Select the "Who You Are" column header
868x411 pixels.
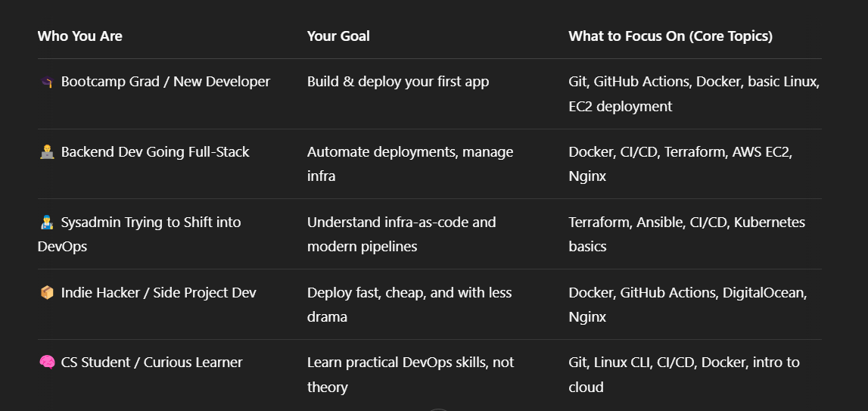79,36
